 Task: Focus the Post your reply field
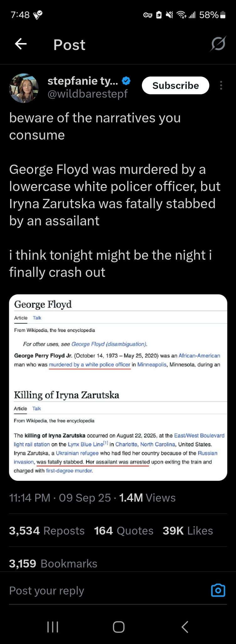point(107,591)
